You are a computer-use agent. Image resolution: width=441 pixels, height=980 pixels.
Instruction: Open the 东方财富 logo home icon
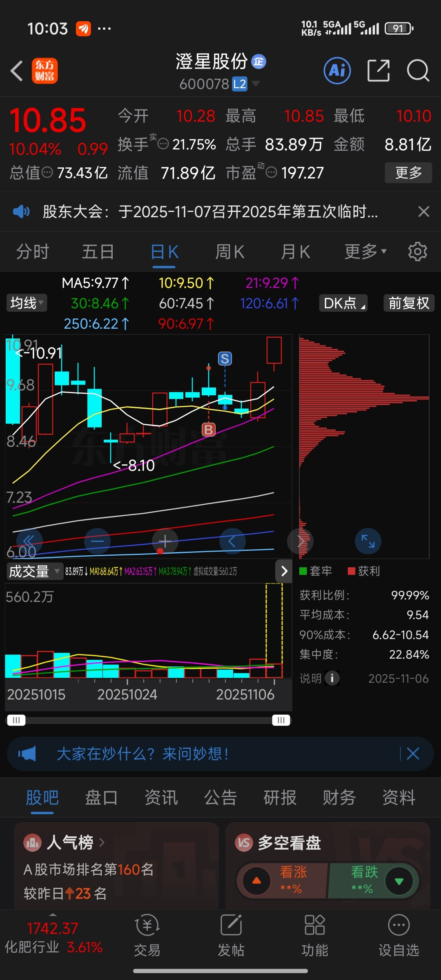(x=45, y=71)
